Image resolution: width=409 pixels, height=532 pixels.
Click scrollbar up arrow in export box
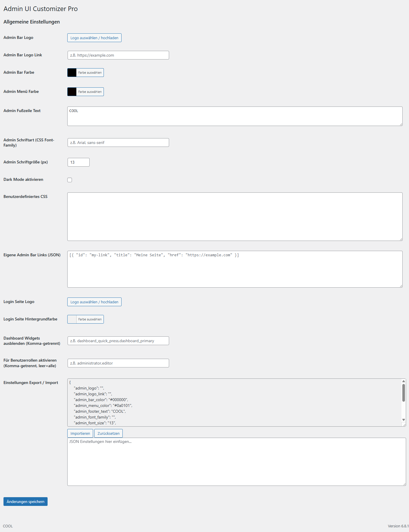[403, 381]
